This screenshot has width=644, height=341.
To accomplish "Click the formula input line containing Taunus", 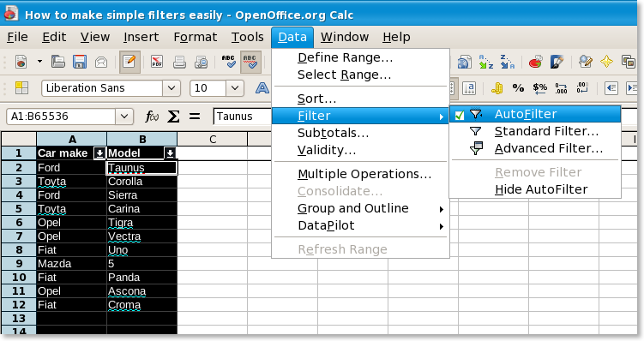I will [243, 117].
